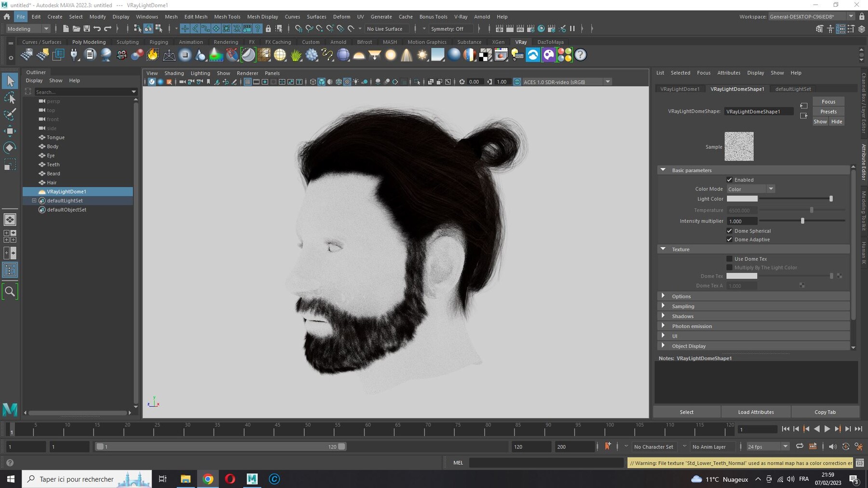This screenshot has width=868, height=488.
Task: Click the V-Ray sun light shelf icon
Action: pos(422,55)
